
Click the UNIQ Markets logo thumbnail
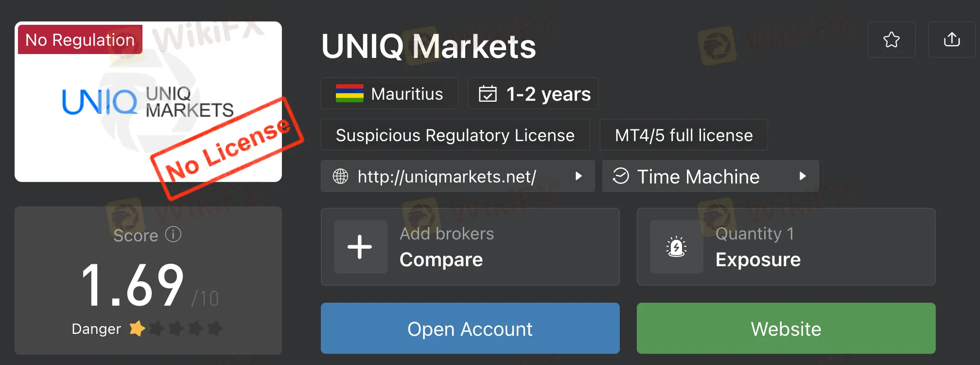tap(148, 102)
